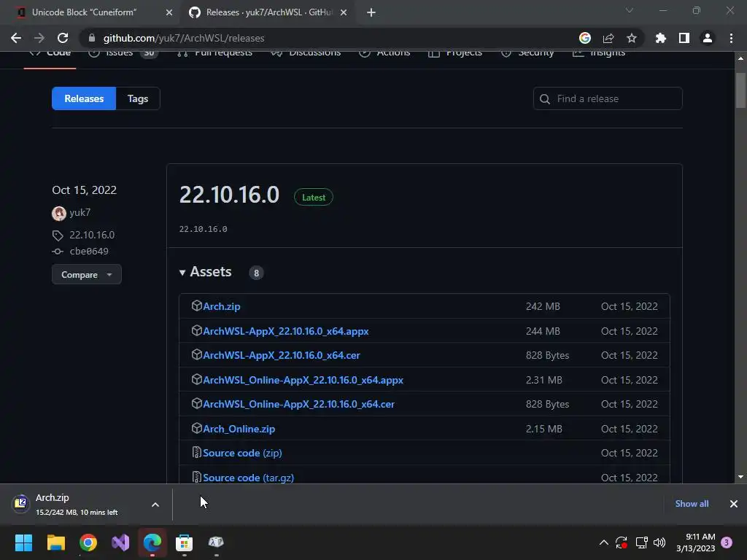This screenshot has height=560, width=747.
Task: Download Source code (tar.gz)
Action: [x=248, y=478]
